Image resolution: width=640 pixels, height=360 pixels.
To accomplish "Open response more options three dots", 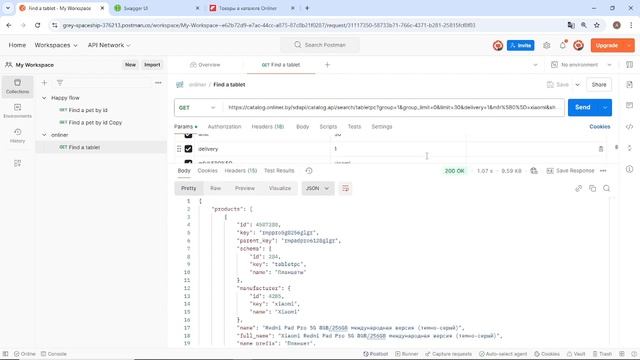I will click(x=603, y=171).
